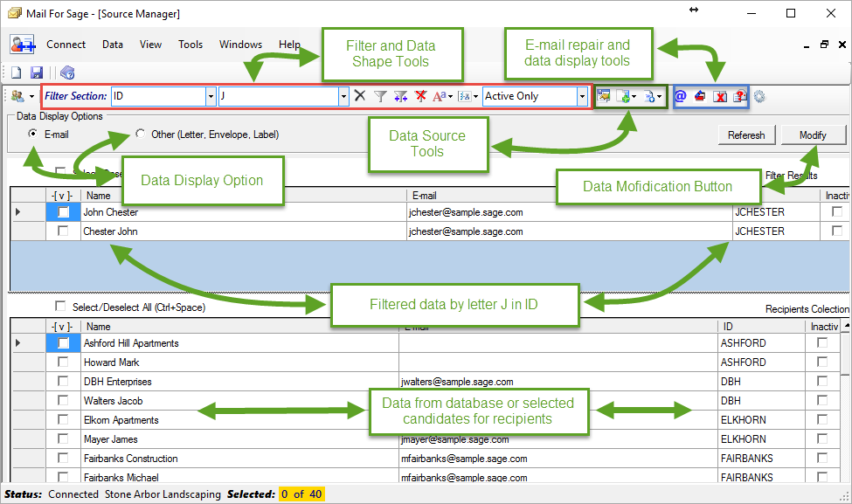
Task: Open the arrow beside the add-document icon
Action: [634, 97]
